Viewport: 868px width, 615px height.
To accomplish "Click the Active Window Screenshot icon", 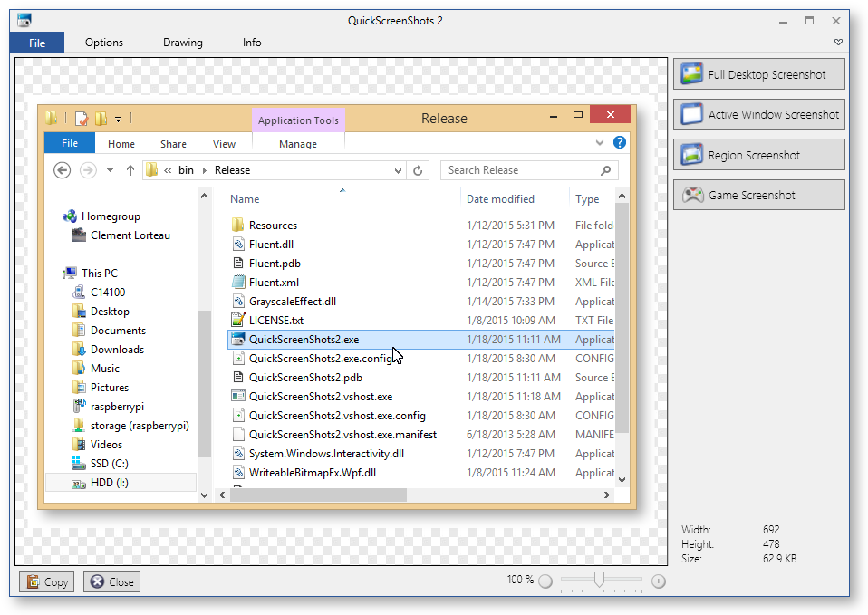I will click(693, 114).
